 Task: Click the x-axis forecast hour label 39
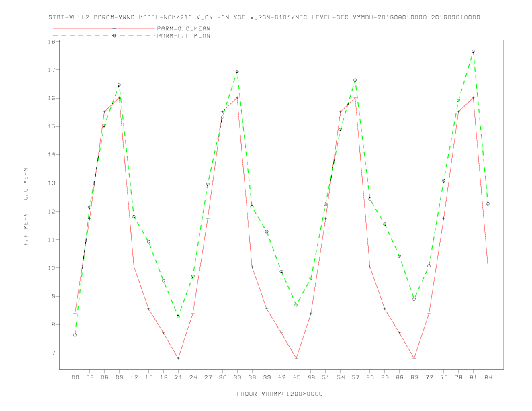(267, 377)
